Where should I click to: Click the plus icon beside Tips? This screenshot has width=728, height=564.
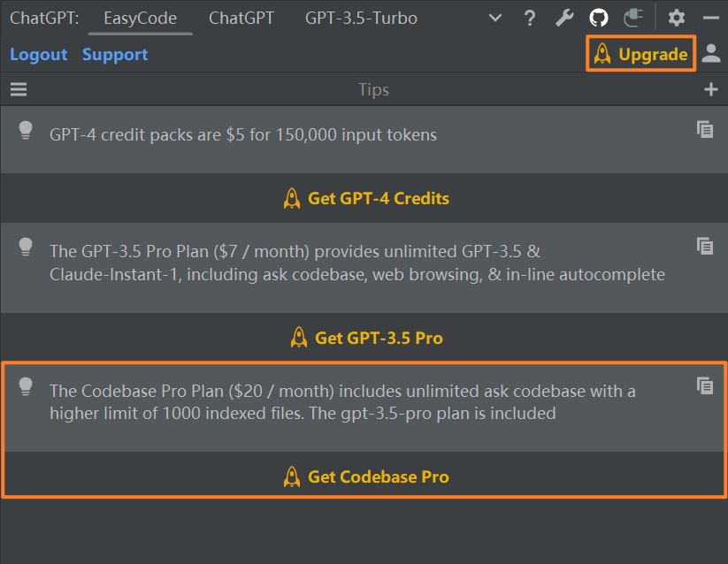tap(710, 89)
